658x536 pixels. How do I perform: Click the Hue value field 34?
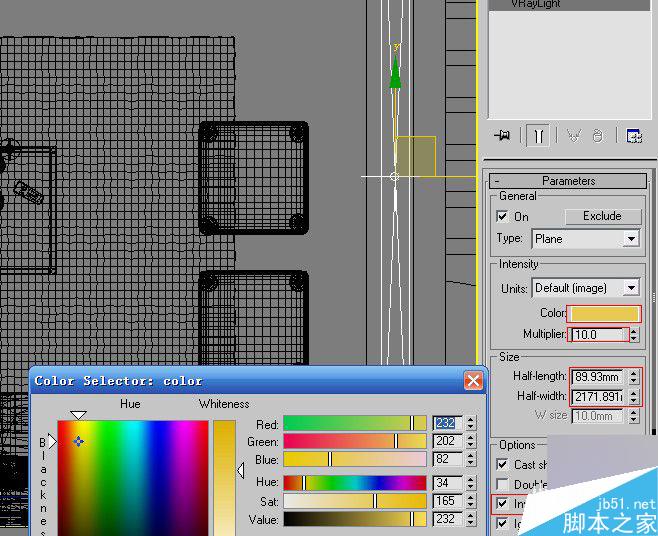(447, 483)
